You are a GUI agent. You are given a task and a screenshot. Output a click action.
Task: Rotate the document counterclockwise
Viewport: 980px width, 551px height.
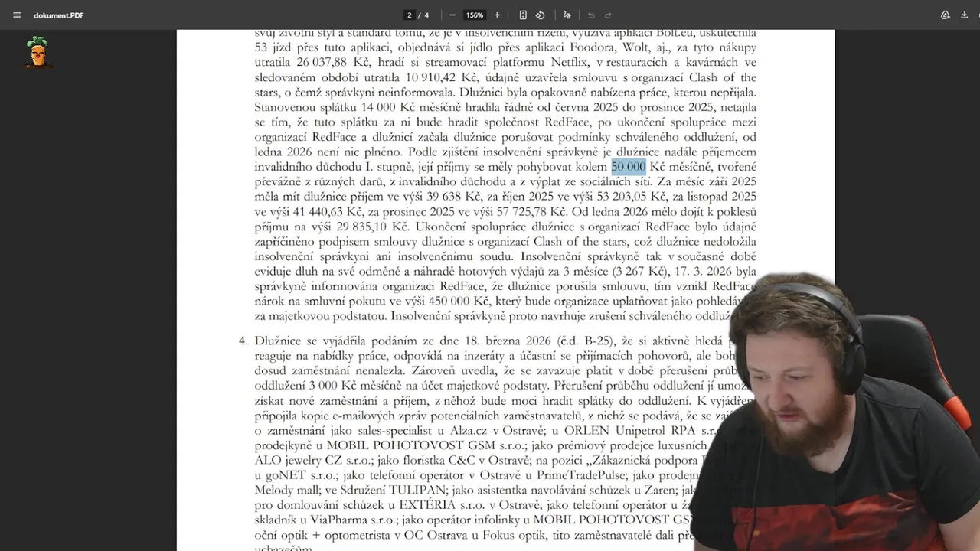coord(540,15)
